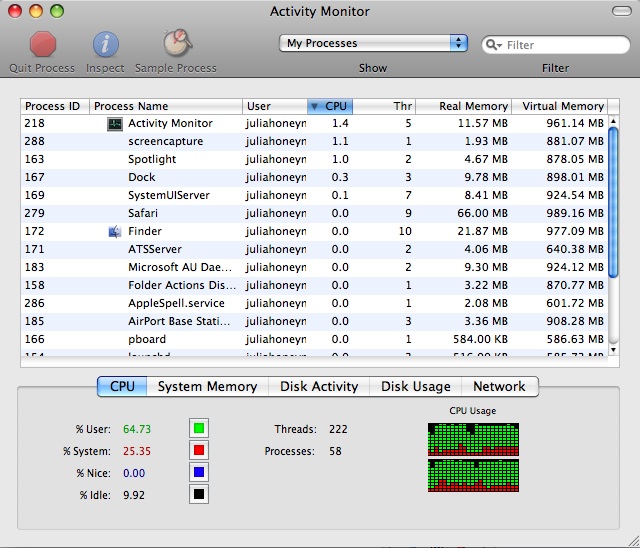
Task: Sort by Real Memory column header
Action: click(x=463, y=106)
